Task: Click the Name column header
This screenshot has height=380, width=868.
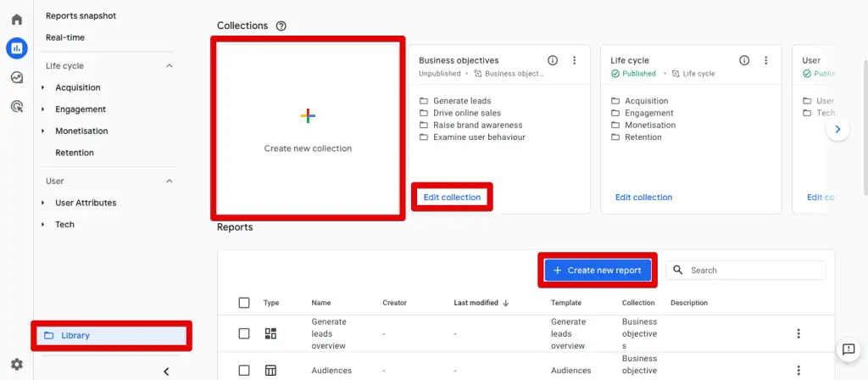Action: pyautogui.click(x=321, y=303)
